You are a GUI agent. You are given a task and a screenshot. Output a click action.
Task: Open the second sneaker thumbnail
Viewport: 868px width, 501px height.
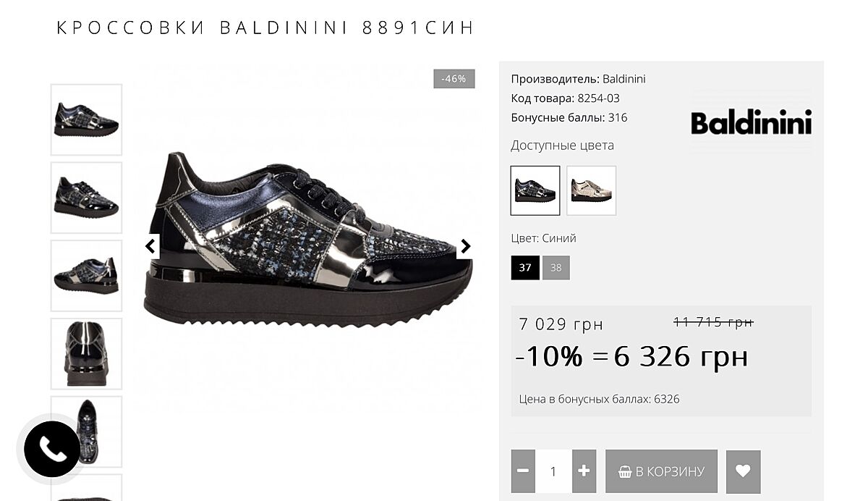pyautogui.click(x=86, y=198)
